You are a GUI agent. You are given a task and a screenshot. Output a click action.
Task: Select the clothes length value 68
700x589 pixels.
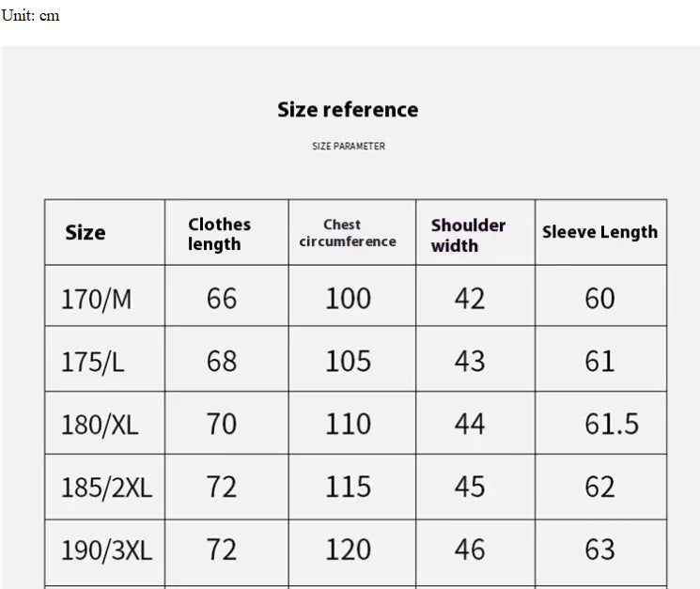point(222,362)
